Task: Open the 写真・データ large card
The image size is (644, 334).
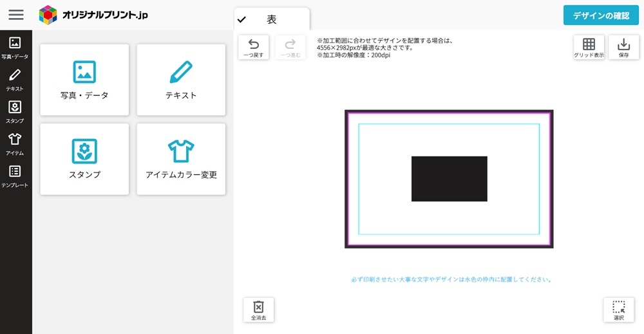Action: 84,80
